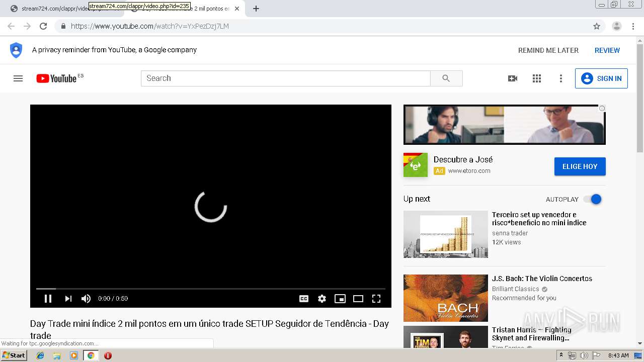Open J.S. Bach: The Violin Concertos title
Screen dimensions: 644x362
542,279
